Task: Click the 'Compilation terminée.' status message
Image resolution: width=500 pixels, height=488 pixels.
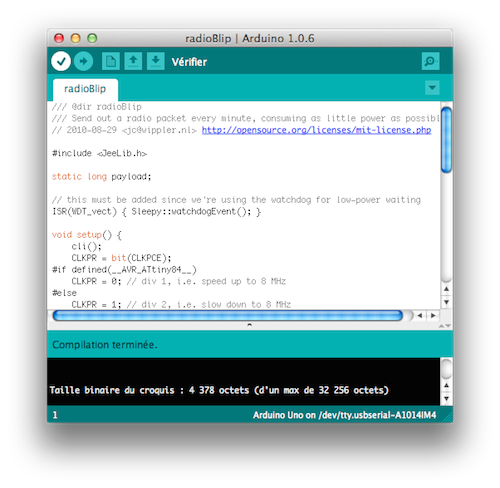Action: (105, 345)
